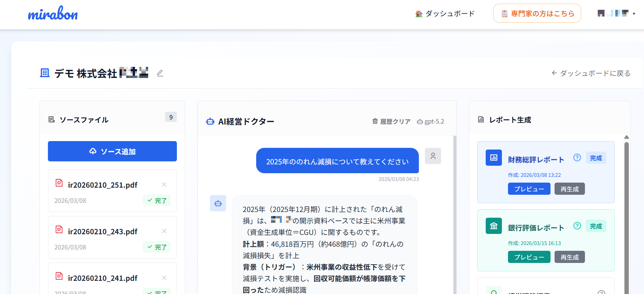
Task: Open help icon next to 財務総評レポート
Action: pos(577,158)
